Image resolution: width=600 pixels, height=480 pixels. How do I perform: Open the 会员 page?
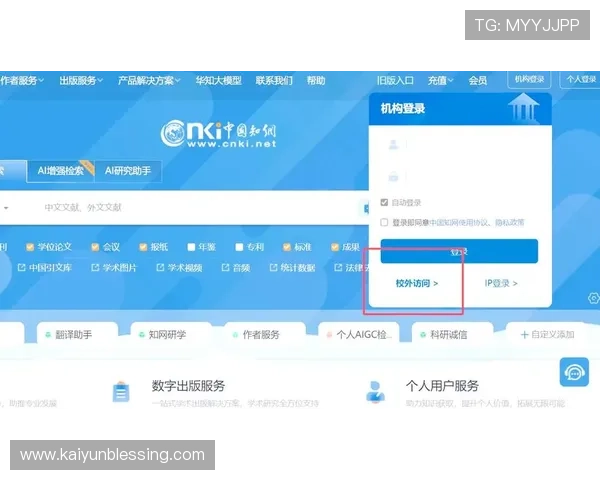click(x=478, y=80)
